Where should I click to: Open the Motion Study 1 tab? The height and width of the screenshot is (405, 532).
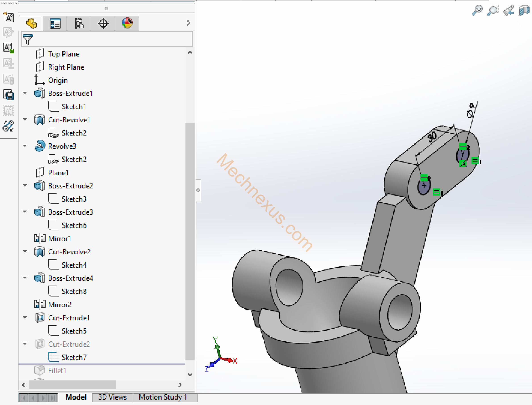click(163, 397)
